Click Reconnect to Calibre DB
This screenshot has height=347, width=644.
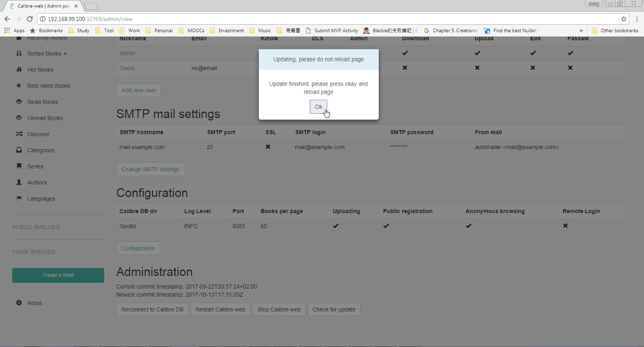(x=152, y=310)
